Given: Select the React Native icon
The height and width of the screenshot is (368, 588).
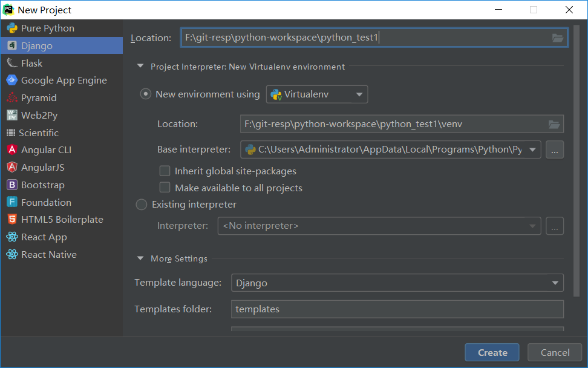Looking at the screenshot, I should (x=12, y=254).
